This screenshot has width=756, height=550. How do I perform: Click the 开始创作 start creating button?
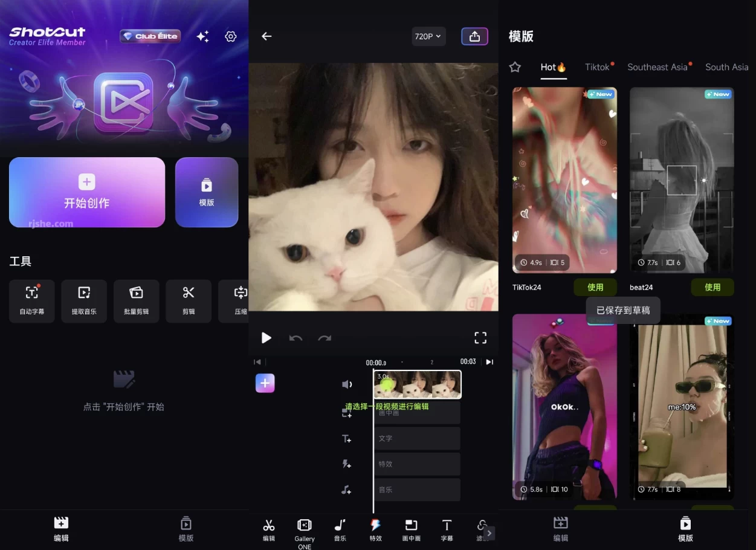point(87,192)
